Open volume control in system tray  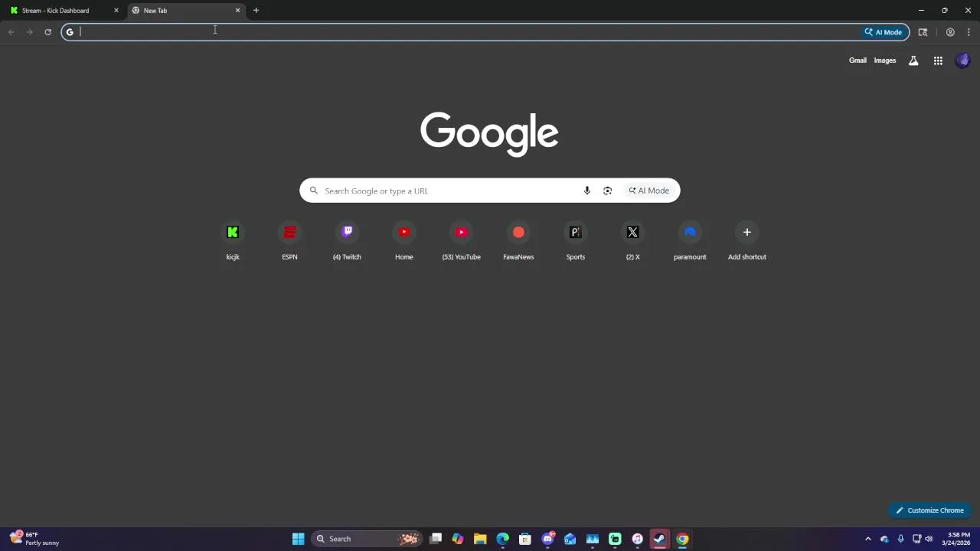(x=929, y=539)
